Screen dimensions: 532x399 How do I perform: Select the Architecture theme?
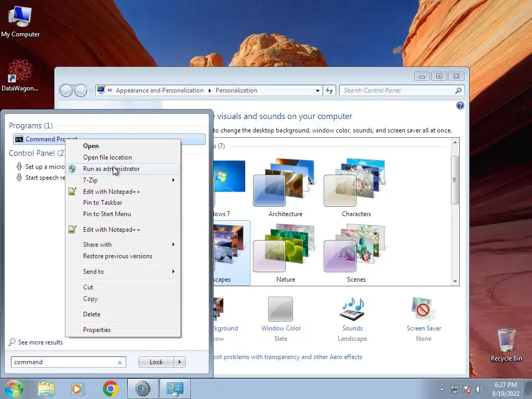pos(285,187)
